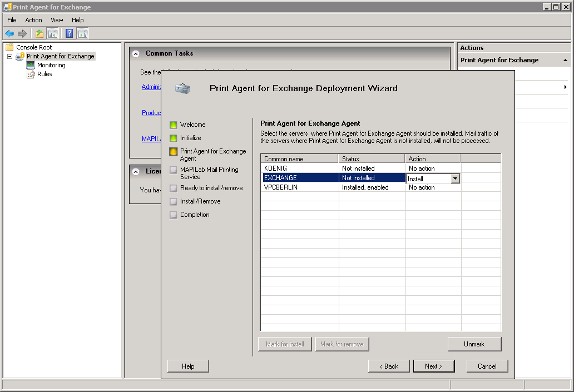
Task: Click the Ready to install/remove step indicator
Action: (x=174, y=188)
